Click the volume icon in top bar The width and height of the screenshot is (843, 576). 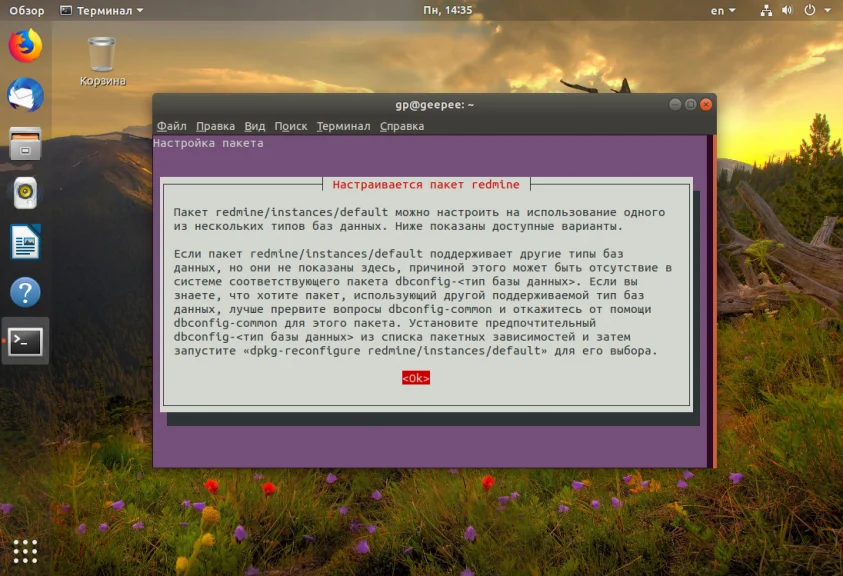point(787,10)
